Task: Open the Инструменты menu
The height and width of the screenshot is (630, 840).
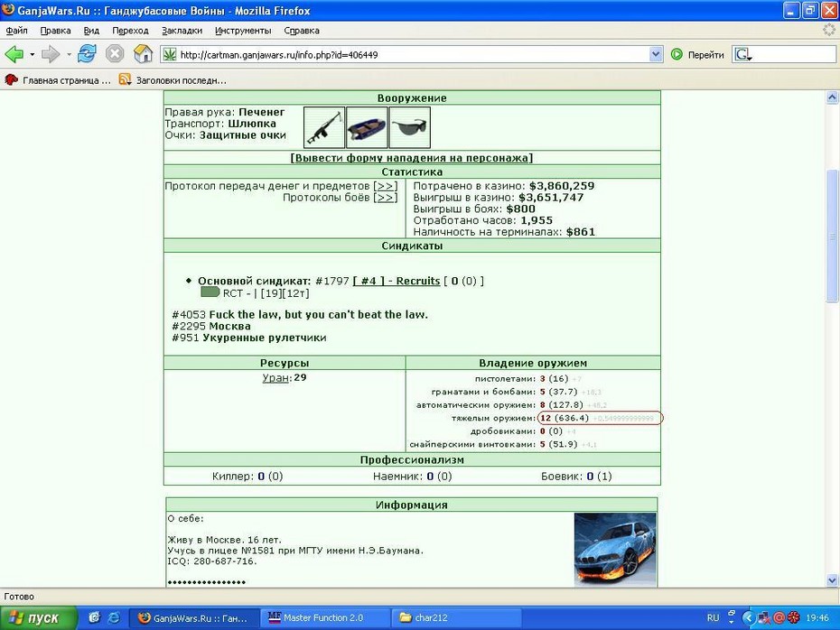Action: click(243, 31)
